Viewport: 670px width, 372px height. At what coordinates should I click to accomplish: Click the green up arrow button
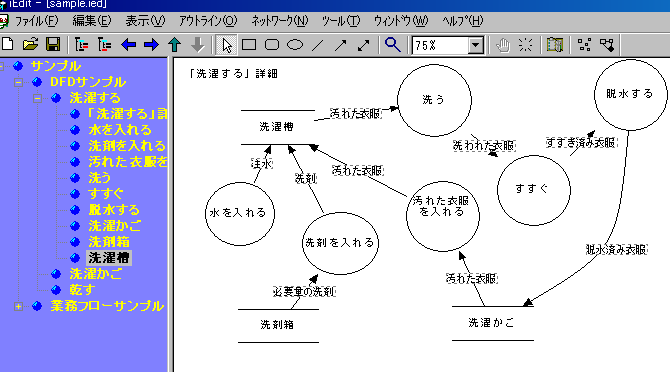[x=174, y=44]
